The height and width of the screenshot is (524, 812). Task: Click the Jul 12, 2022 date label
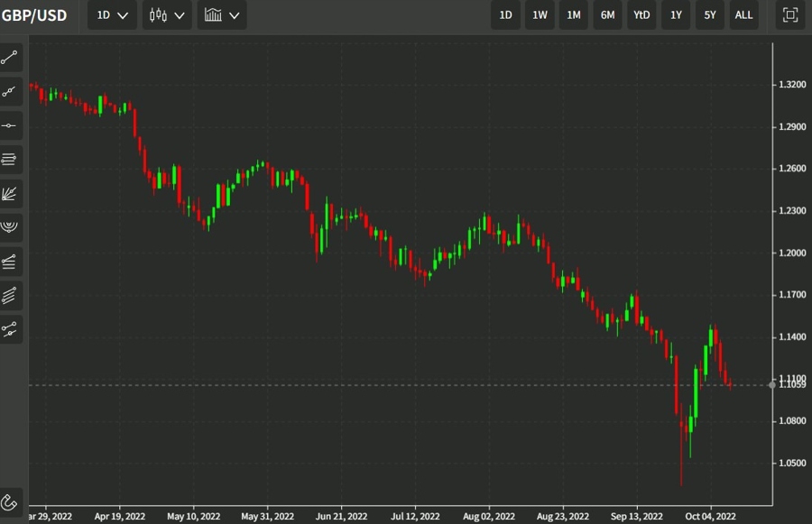(x=415, y=516)
